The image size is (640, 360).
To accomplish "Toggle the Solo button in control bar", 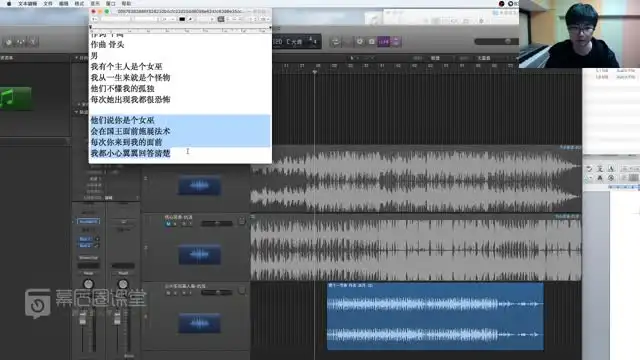I will pyautogui.click(x=371, y=42).
